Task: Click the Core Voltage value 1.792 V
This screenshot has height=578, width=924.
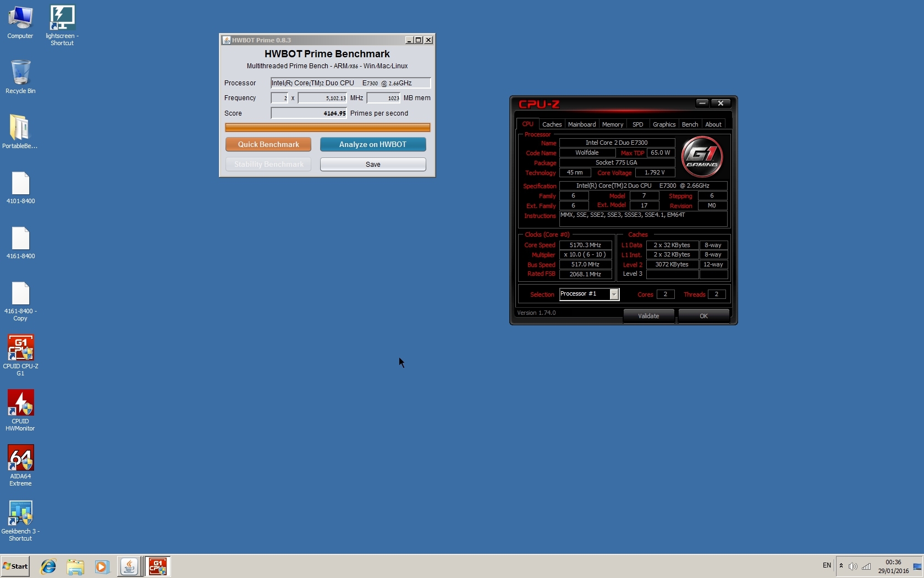Action: tap(655, 173)
